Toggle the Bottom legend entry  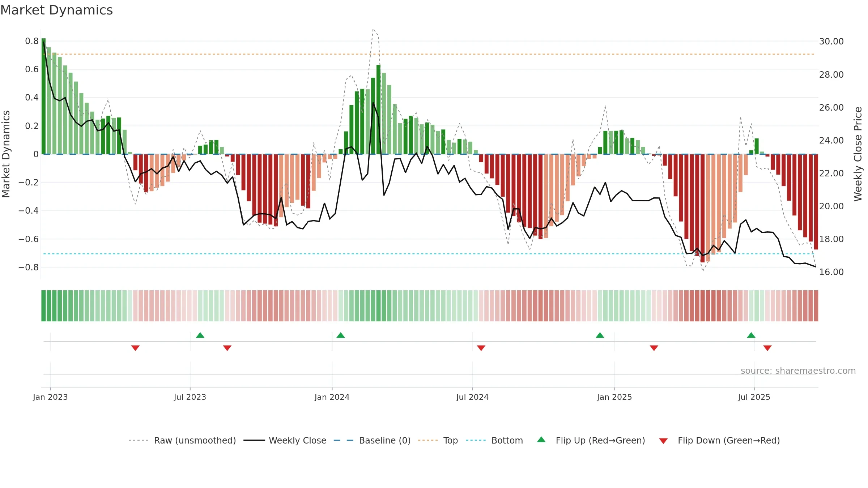tap(494, 440)
